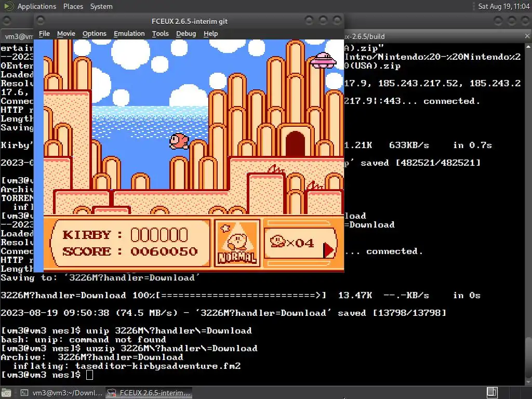Click the 'saved [13798/13798]' terminal text

[392, 313]
